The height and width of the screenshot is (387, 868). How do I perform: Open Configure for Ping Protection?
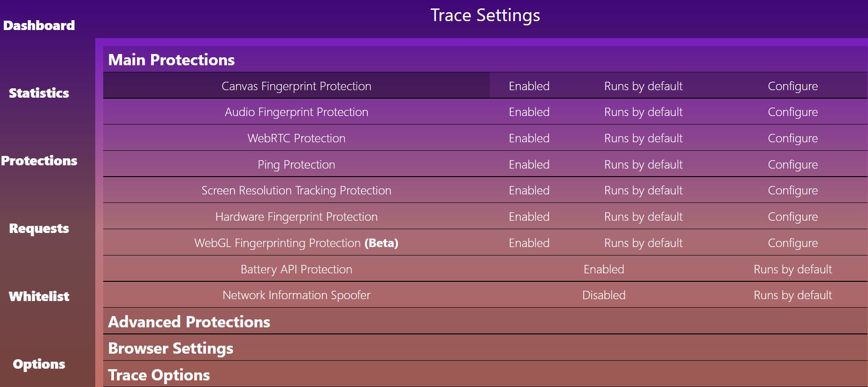pyautogui.click(x=792, y=164)
